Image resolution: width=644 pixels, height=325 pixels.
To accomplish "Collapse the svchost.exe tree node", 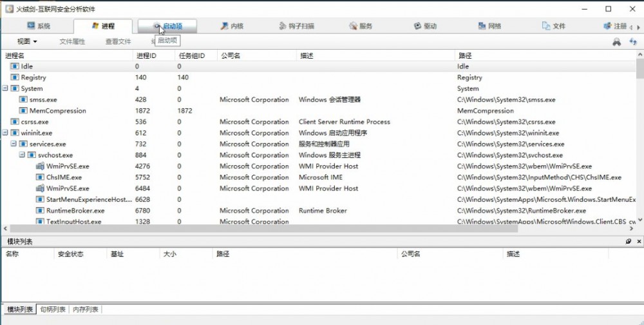I will pos(22,155).
